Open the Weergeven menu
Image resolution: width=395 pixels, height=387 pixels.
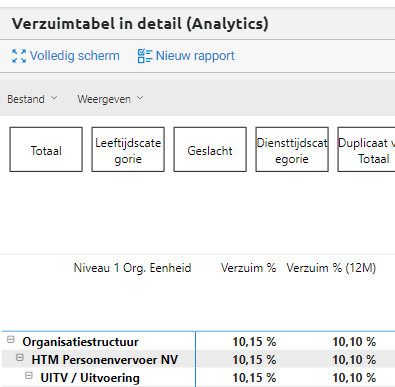coord(110,99)
